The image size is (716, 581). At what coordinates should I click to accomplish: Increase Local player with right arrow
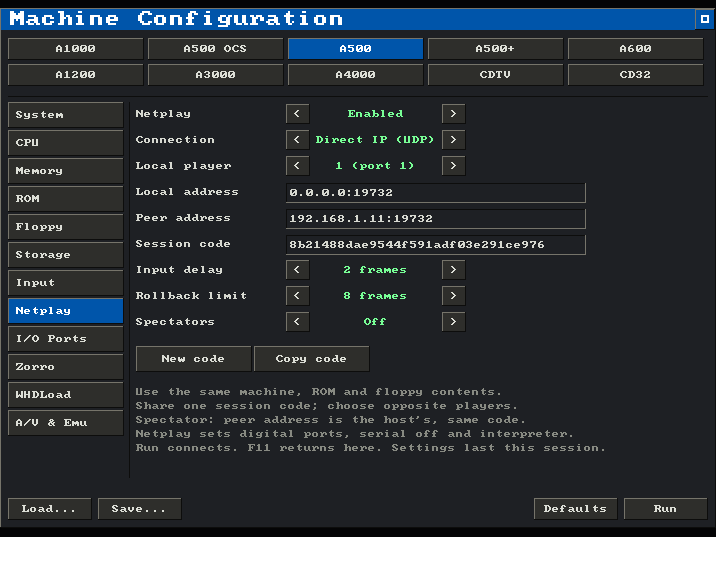453,166
